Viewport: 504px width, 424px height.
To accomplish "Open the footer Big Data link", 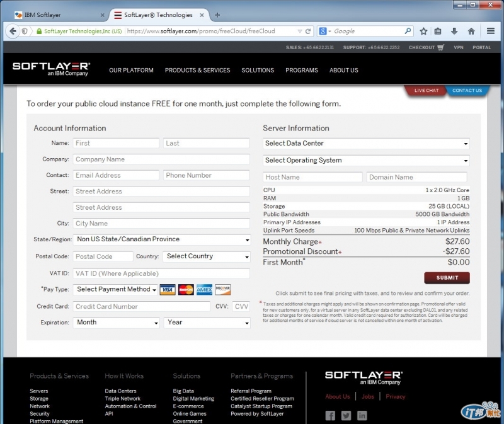I will [x=183, y=391].
